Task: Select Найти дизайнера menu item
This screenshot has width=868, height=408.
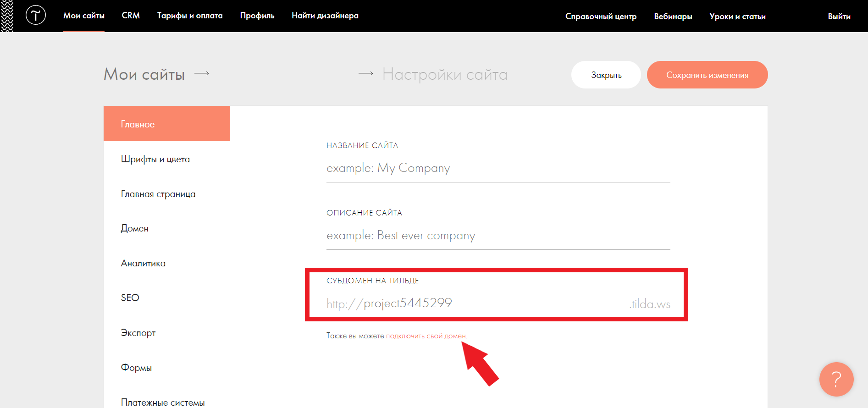Action: tap(325, 16)
